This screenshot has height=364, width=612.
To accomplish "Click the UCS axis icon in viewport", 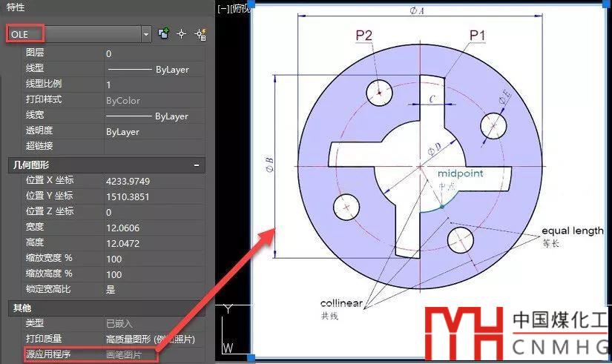I will click(x=228, y=326).
